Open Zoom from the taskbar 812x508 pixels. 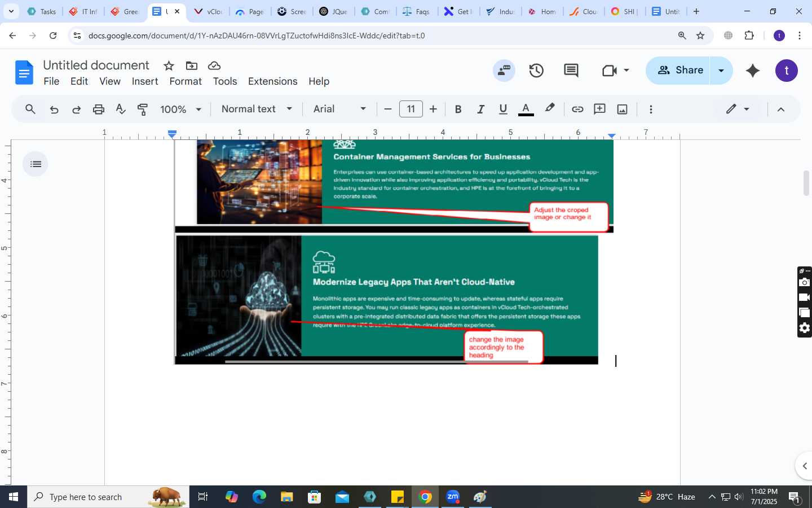pos(453,497)
